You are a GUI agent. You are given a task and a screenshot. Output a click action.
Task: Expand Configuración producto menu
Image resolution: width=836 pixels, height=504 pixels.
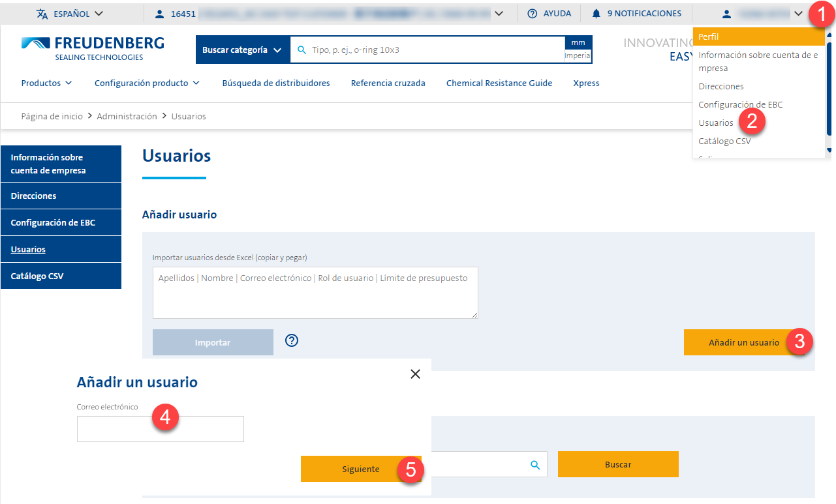pyautogui.click(x=147, y=83)
